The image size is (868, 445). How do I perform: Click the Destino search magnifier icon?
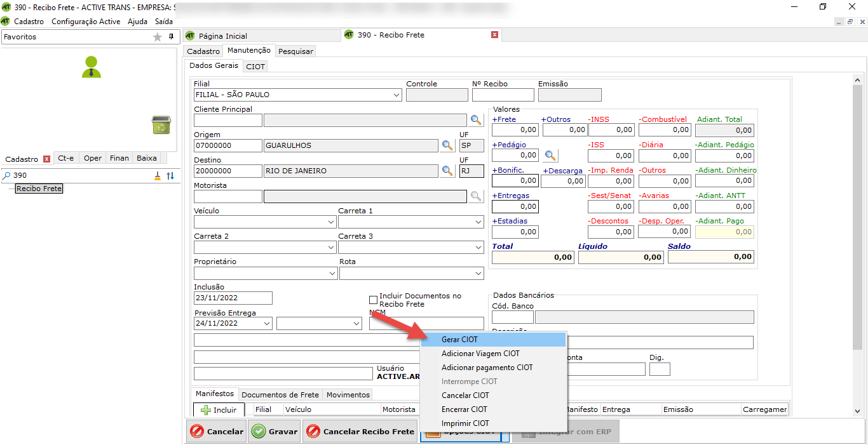[x=448, y=171]
